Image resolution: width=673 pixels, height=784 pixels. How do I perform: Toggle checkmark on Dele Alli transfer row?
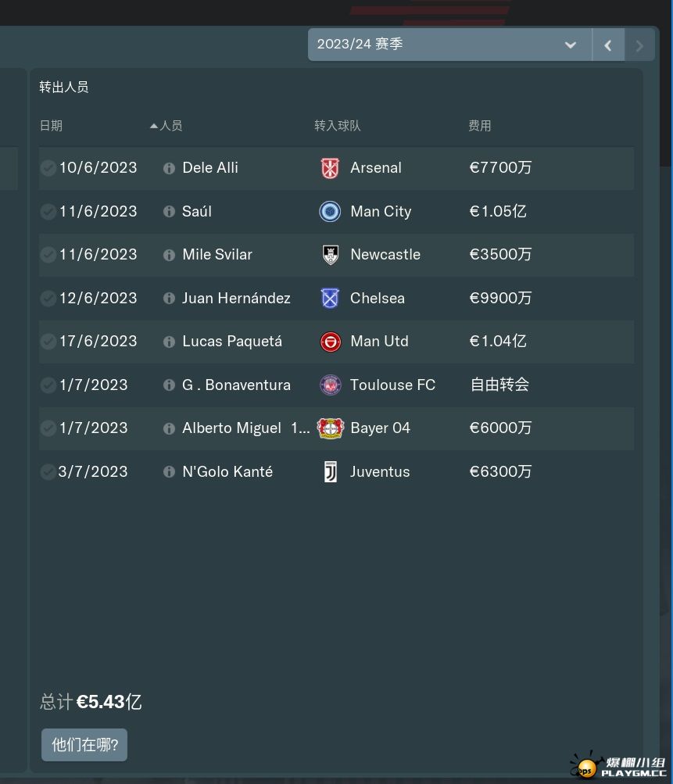pyautogui.click(x=48, y=168)
